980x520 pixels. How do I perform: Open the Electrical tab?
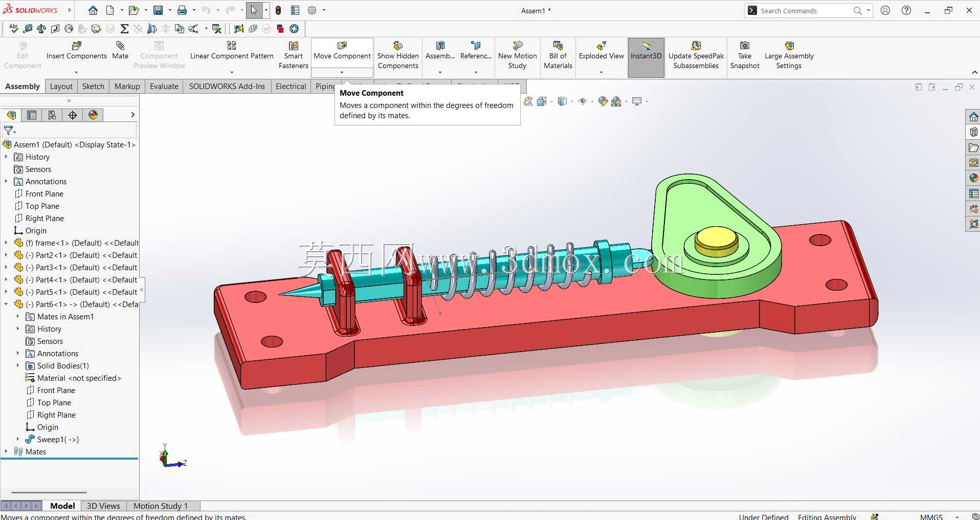(291, 86)
